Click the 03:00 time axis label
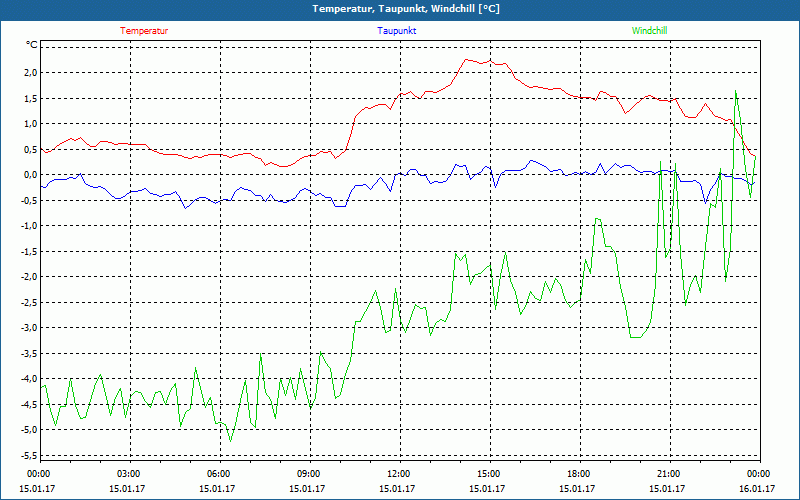Image resolution: width=800 pixels, height=500 pixels. [128, 474]
